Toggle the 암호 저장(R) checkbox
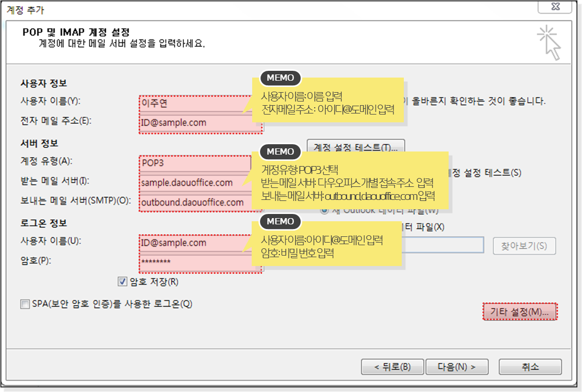 (x=122, y=282)
